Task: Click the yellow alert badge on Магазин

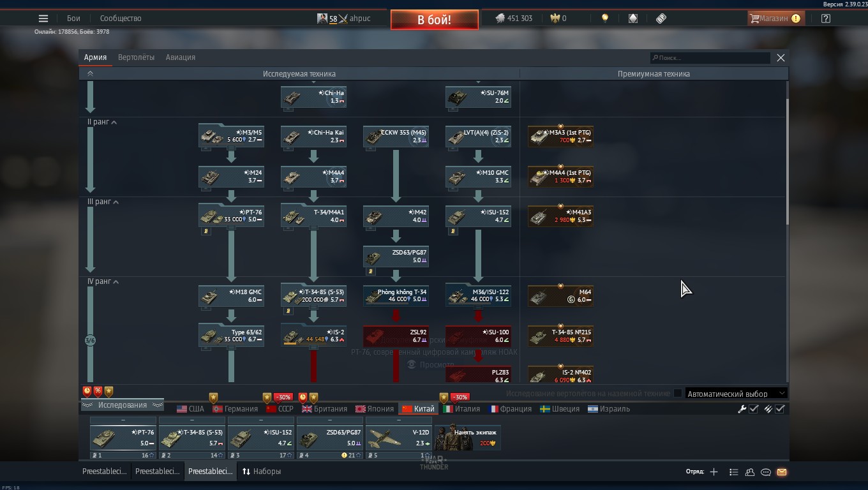Action: 796,19
